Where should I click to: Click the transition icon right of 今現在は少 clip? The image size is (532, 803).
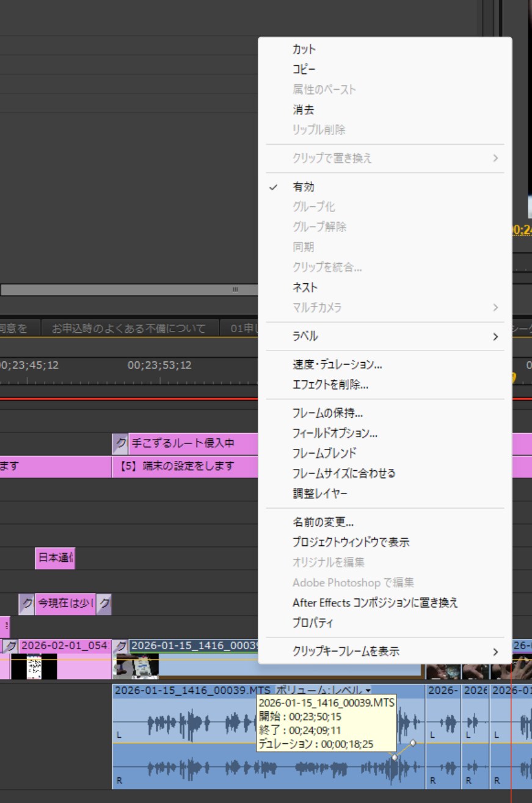click(104, 604)
